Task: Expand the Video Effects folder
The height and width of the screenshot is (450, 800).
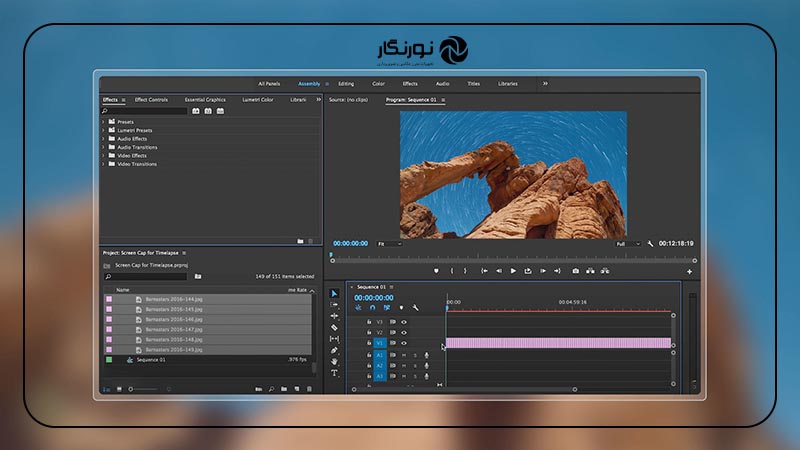Action: [104, 156]
